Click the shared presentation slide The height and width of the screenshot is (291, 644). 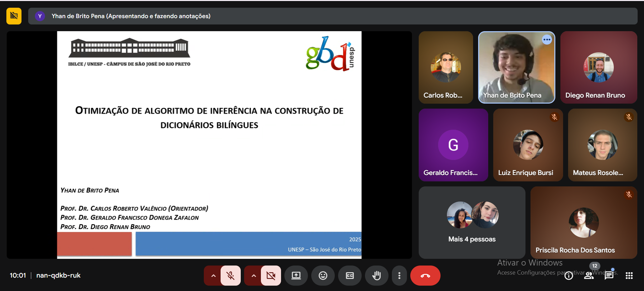coord(209,145)
